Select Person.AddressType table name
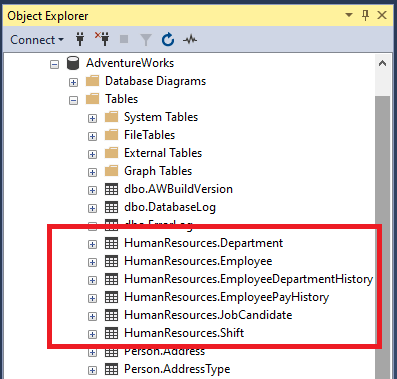The height and width of the screenshot is (379, 397). (x=177, y=369)
